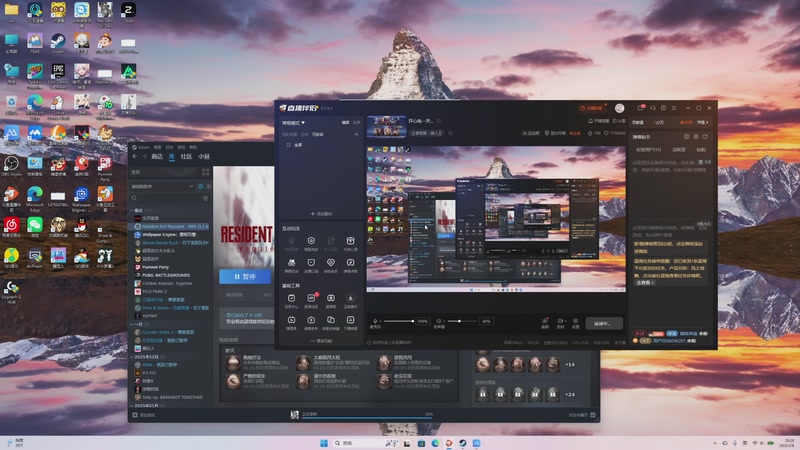Expand the 2025年11月 group in Steam library

tap(133, 406)
